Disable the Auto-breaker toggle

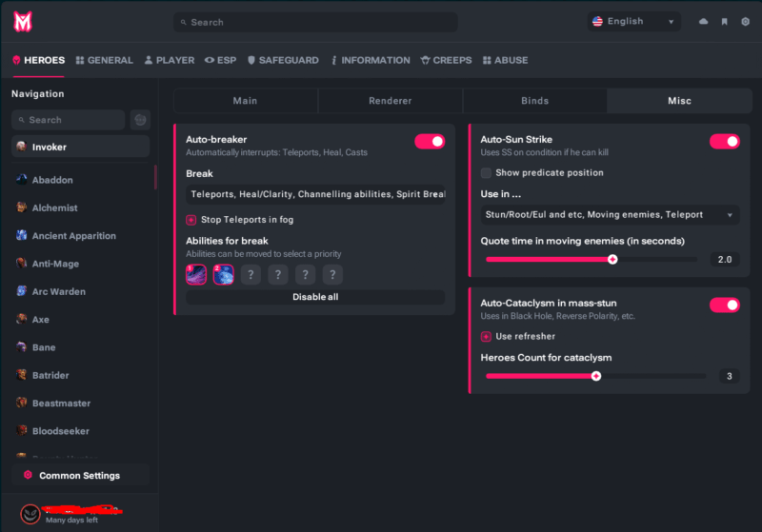430,141
